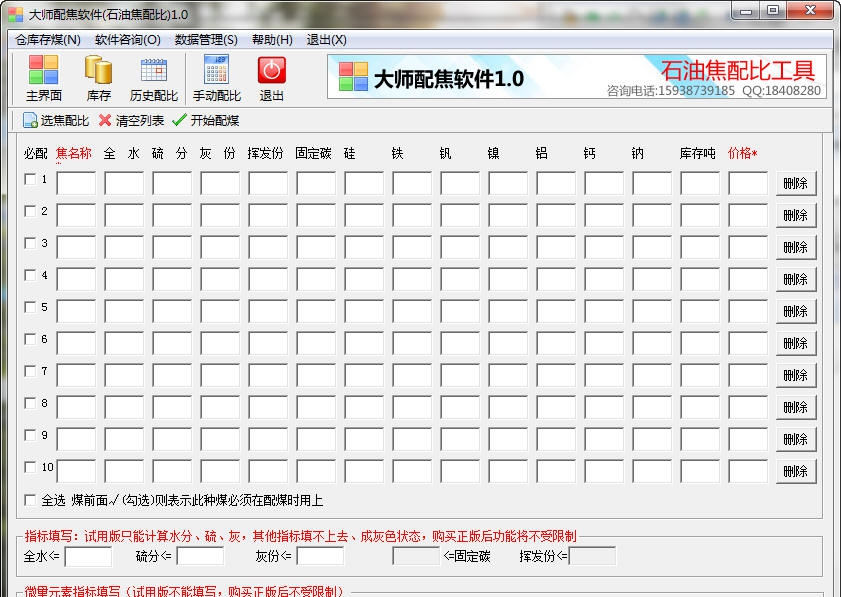Enable the 必配 checkbox on row 1
This screenshot has height=597, width=841.
click(29, 179)
